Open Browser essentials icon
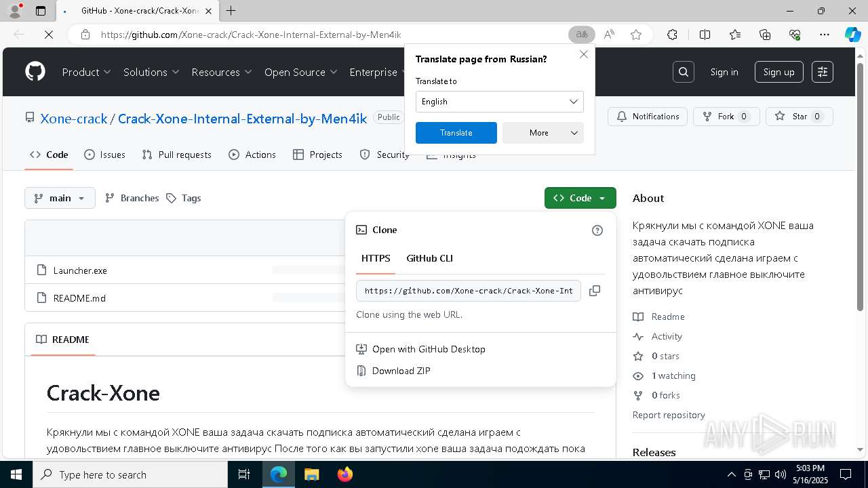 click(x=795, y=35)
